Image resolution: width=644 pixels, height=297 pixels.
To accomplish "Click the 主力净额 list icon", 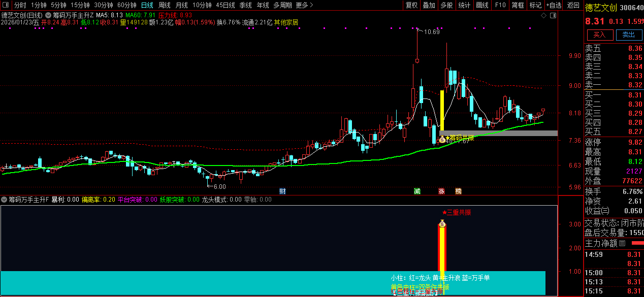I will 623,244.
